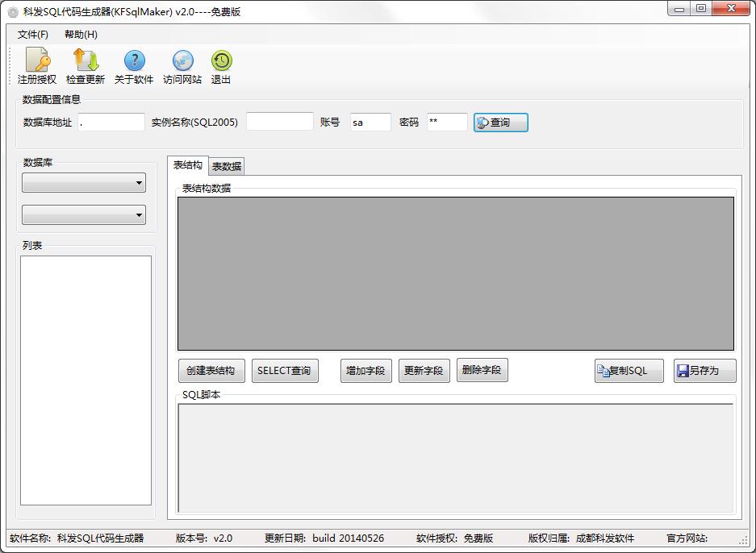Click the 另存为 save button
Screen dimensions: 756x553
704,371
